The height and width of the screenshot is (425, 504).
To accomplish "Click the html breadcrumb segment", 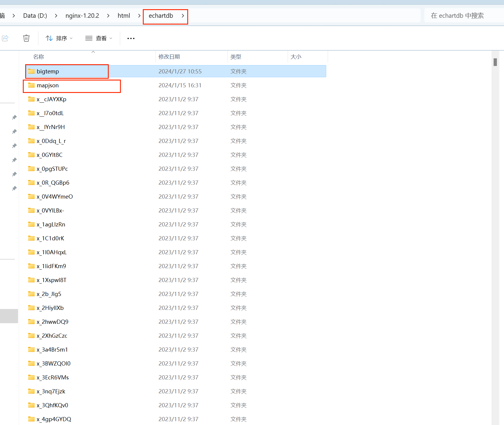I will click(124, 16).
